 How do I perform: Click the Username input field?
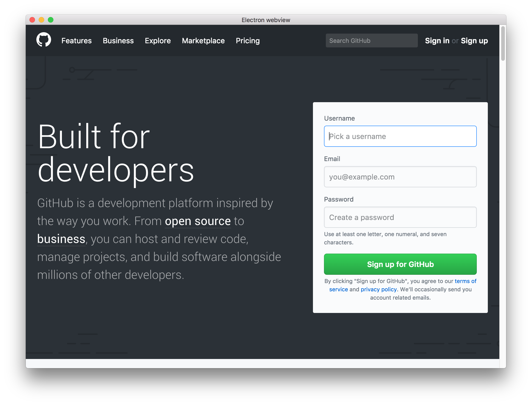pos(400,136)
